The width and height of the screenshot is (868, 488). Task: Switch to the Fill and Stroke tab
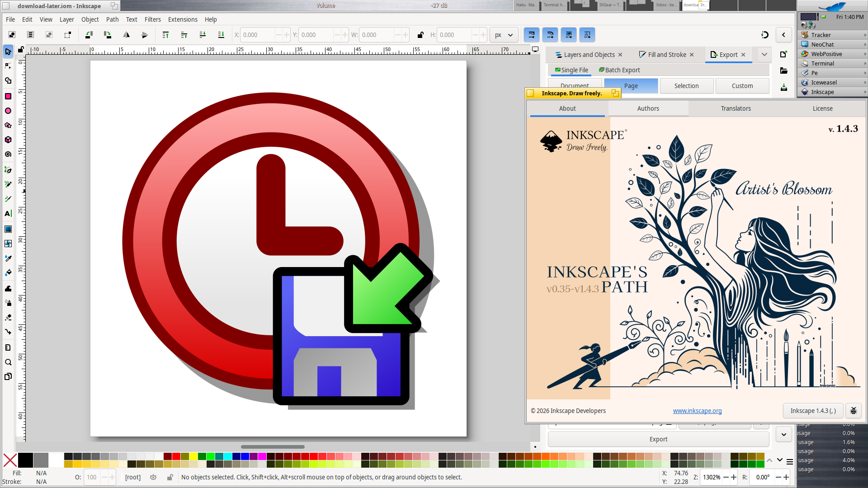click(x=667, y=55)
